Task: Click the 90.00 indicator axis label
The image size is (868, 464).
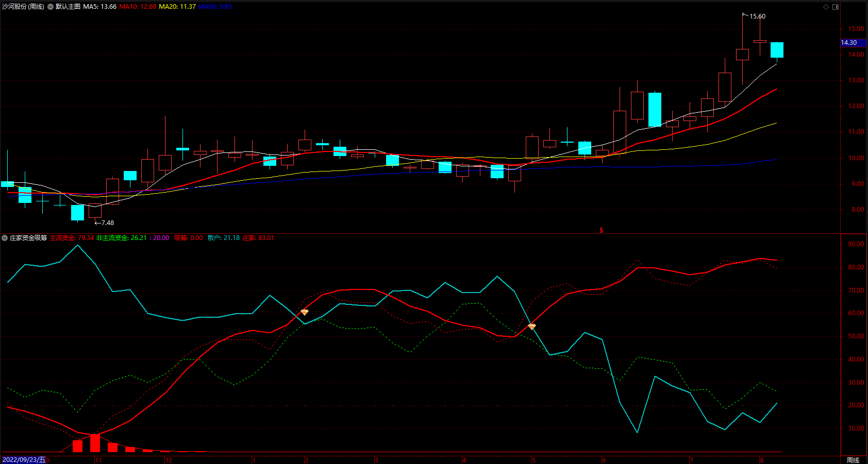Action: [856, 244]
